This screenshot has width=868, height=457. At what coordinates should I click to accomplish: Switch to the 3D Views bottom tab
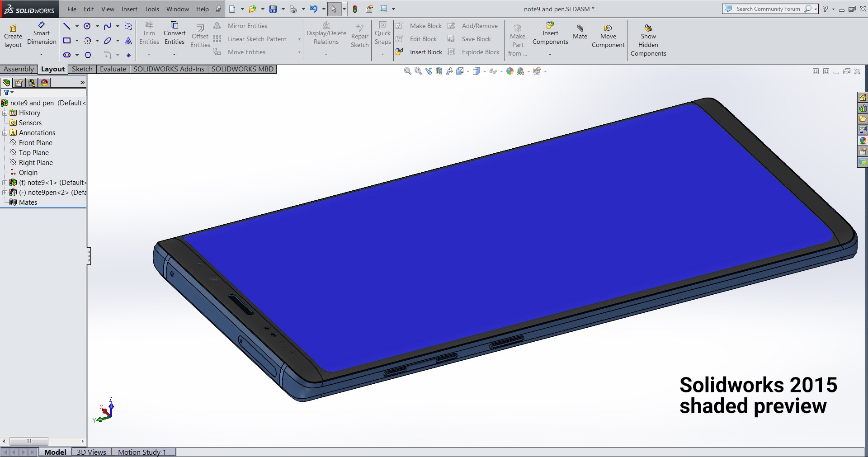[x=91, y=452]
